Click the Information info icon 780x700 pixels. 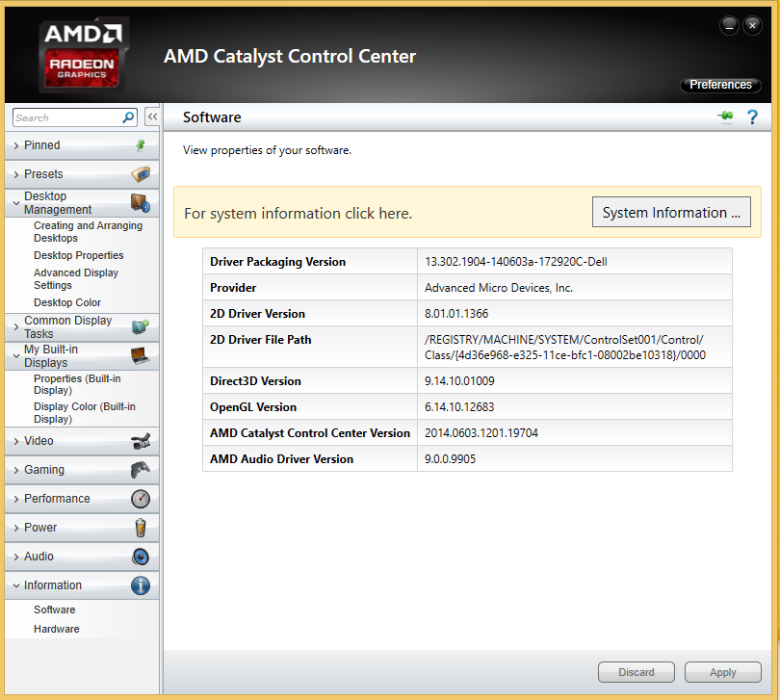click(x=141, y=585)
